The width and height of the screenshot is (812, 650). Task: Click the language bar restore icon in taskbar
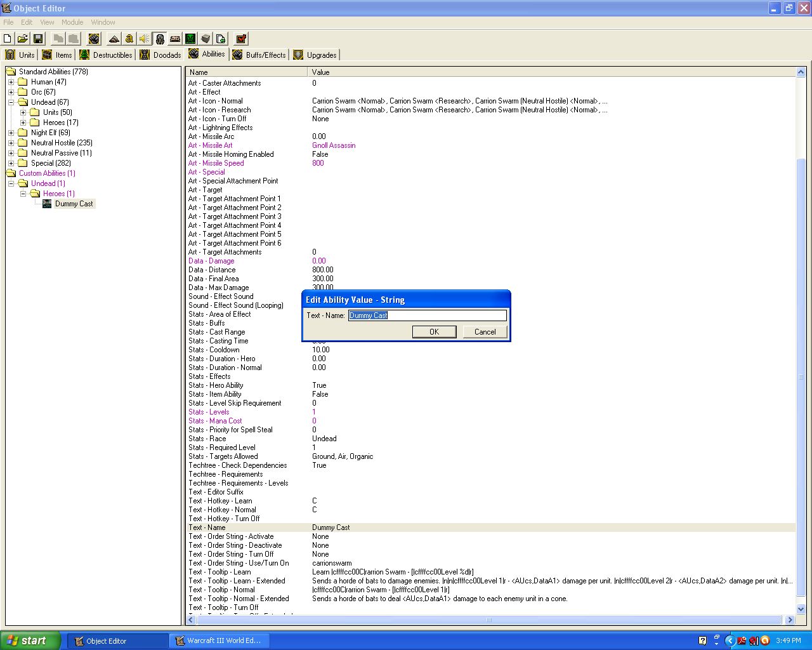click(717, 637)
